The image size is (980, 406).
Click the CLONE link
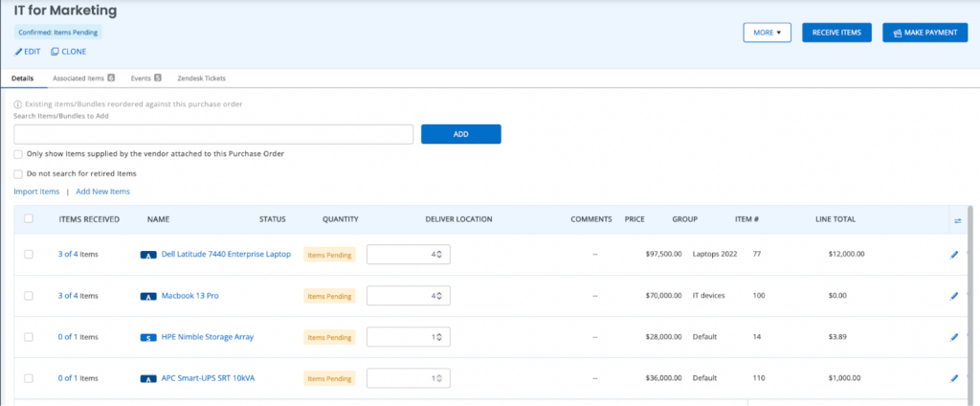click(x=68, y=52)
